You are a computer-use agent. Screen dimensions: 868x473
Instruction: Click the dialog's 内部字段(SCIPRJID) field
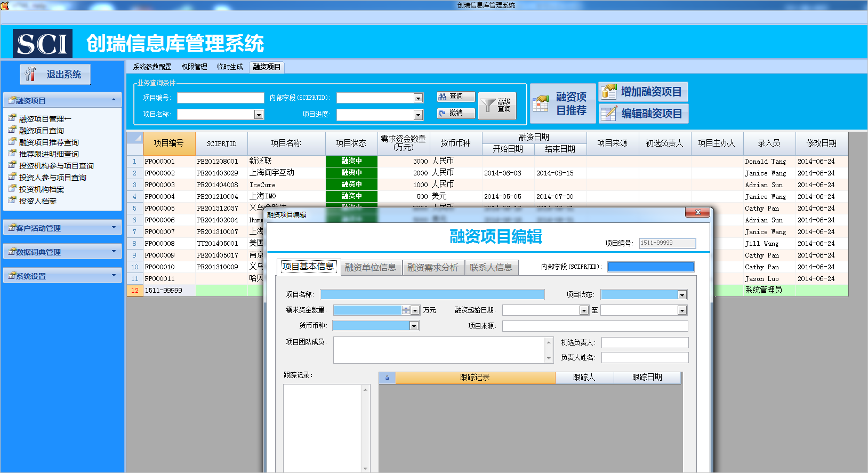[x=651, y=267]
